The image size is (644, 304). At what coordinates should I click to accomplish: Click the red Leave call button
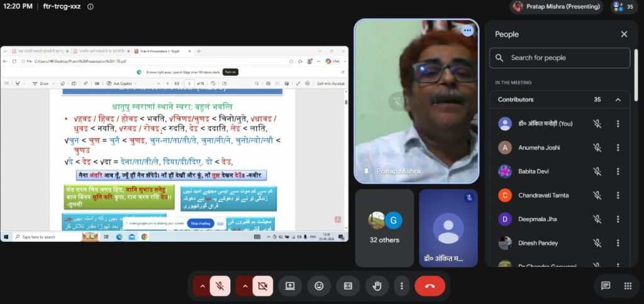click(430, 286)
